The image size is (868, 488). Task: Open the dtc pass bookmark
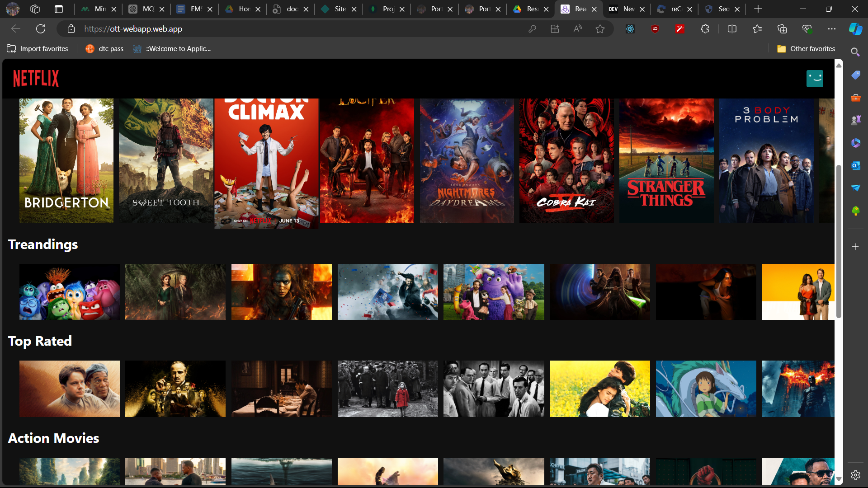tap(104, 49)
